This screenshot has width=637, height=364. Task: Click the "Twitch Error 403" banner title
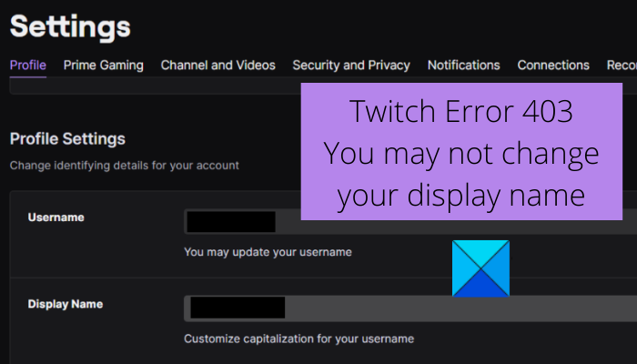(461, 112)
